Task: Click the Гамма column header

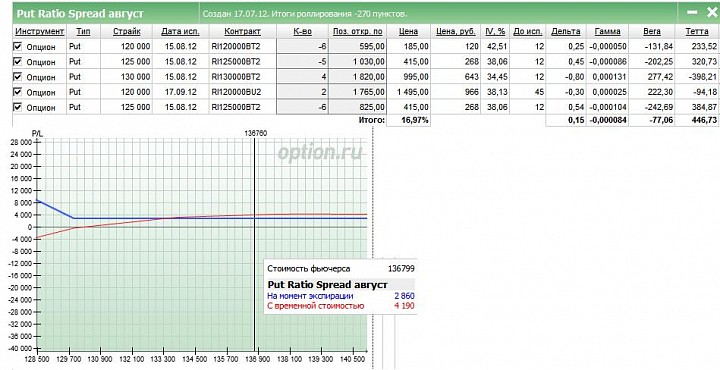Action: [x=608, y=31]
